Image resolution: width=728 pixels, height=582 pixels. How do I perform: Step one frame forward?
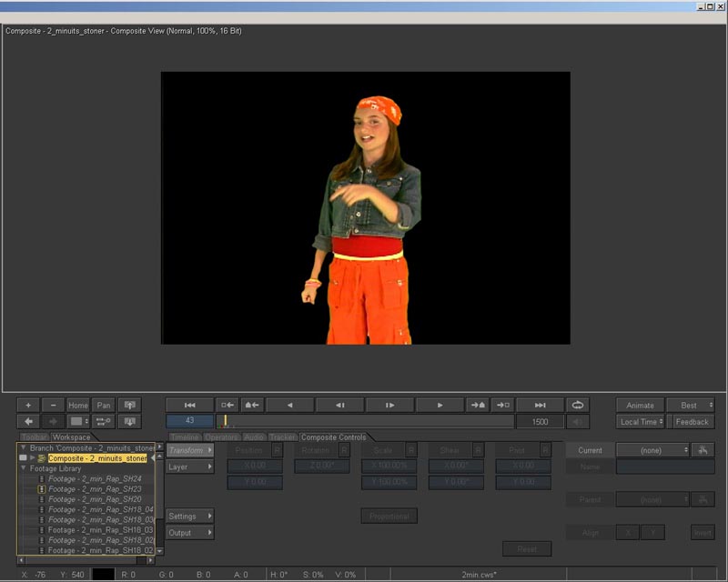389,405
